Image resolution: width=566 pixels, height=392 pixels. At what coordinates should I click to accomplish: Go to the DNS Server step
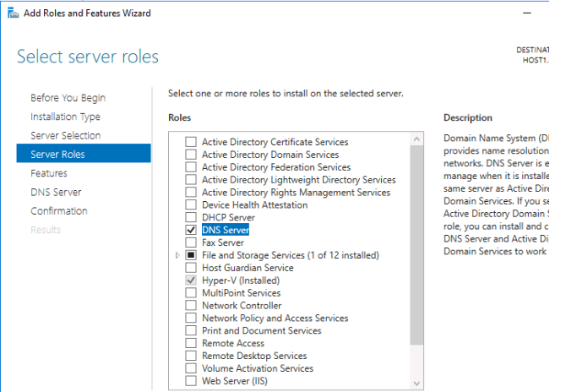56,192
